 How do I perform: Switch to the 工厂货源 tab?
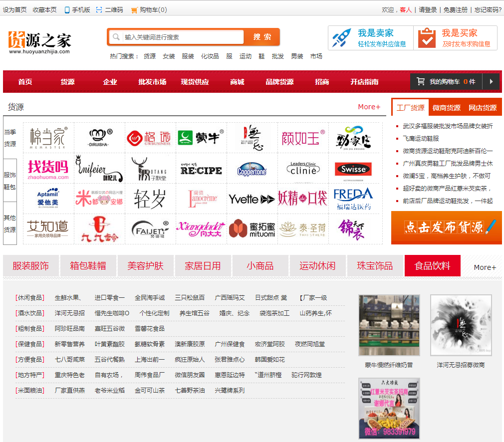[x=411, y=108]
